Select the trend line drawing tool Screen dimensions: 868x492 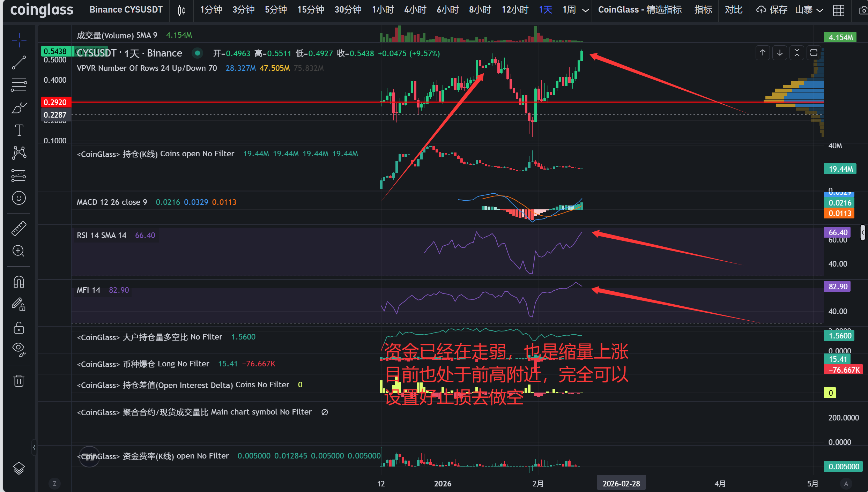(19, 62)
